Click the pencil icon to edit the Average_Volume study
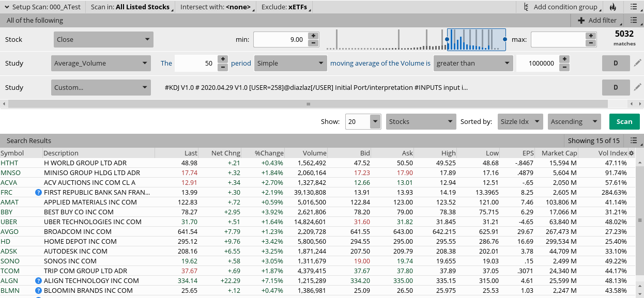The width and height of the screenshot is (644, 298). [x=638, y=63]
